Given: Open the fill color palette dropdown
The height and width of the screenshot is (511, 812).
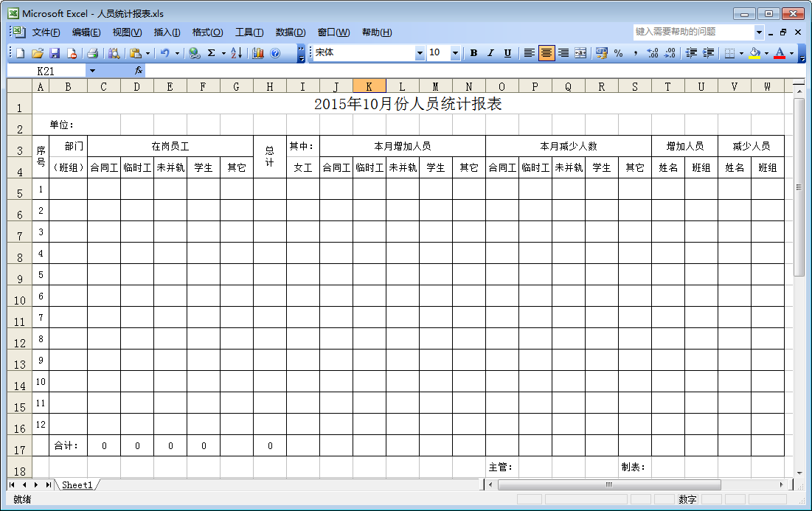Looking at the screenshot, I should [766, 53].
